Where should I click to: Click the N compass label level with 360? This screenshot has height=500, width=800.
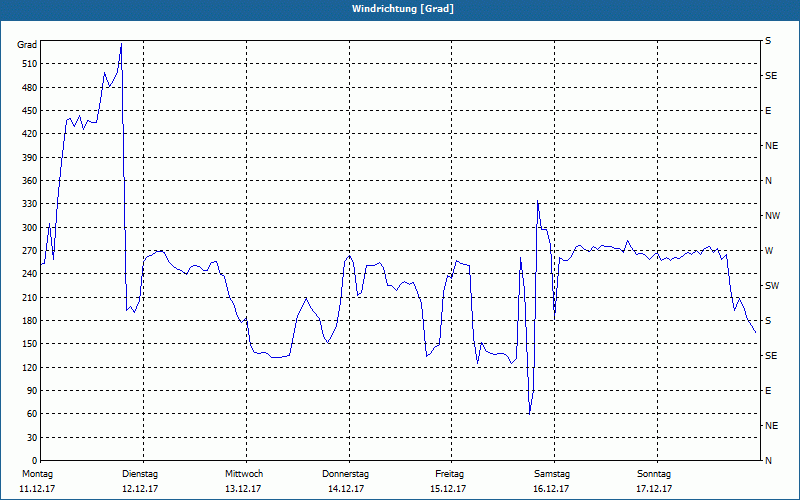click(768, 181)
